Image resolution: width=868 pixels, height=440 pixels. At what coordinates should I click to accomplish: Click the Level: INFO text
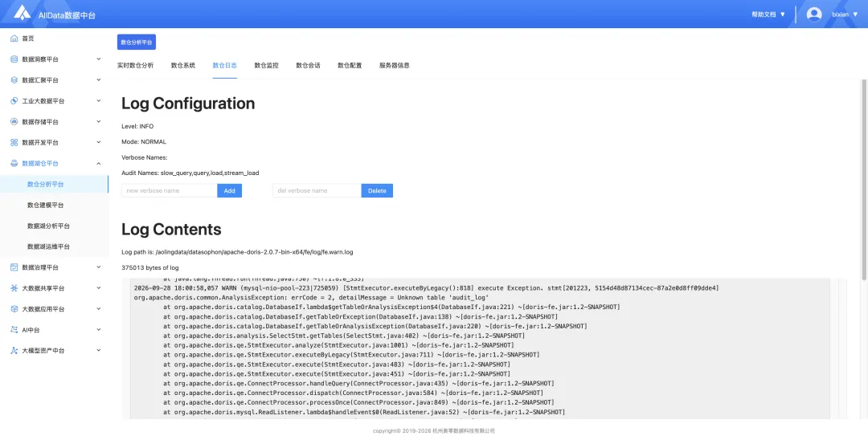(138, 127)
